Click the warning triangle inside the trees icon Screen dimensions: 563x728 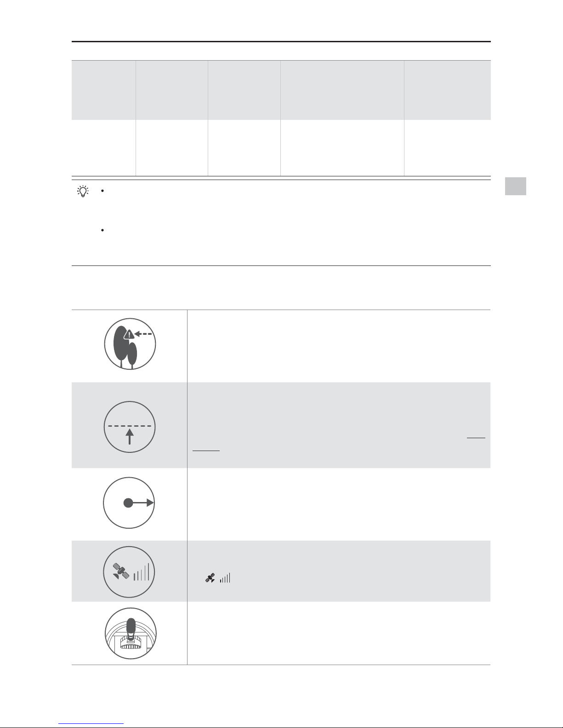point(130,334)
